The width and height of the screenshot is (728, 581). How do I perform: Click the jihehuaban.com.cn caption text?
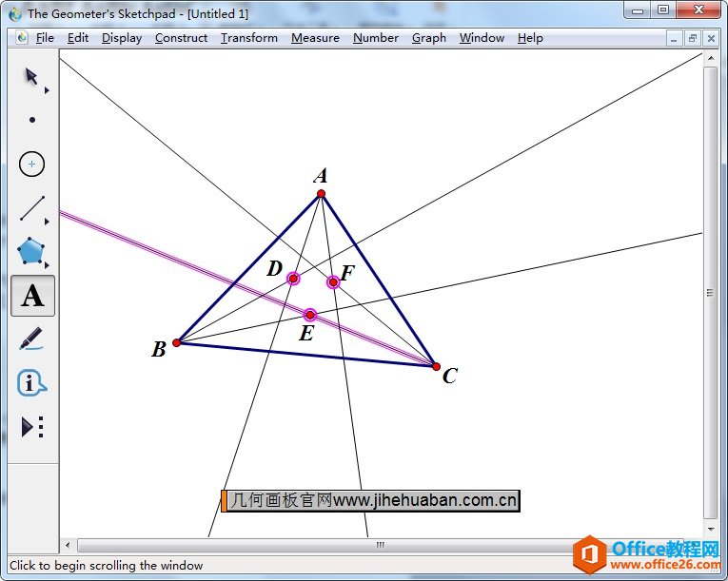tap(374, 500)
